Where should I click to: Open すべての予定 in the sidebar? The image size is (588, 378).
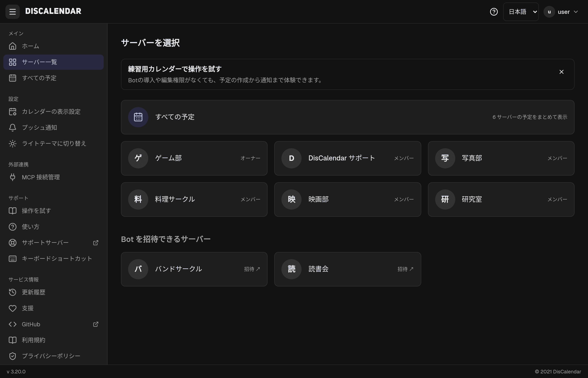coord(54,78)
